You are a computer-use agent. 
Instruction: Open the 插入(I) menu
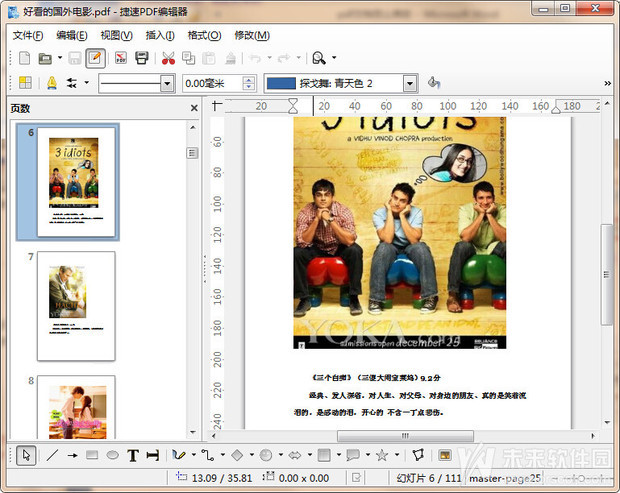(160, 36)
